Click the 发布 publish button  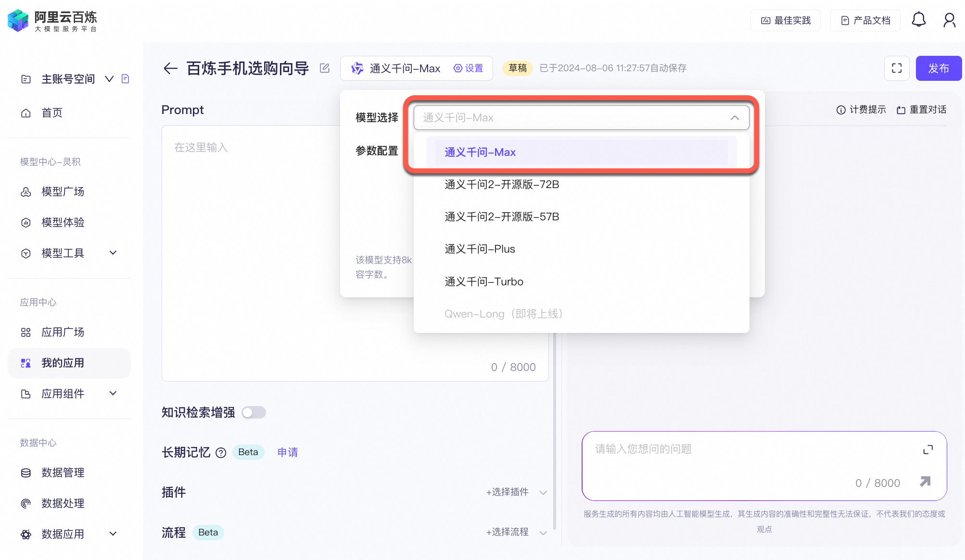tap(939, 68)
